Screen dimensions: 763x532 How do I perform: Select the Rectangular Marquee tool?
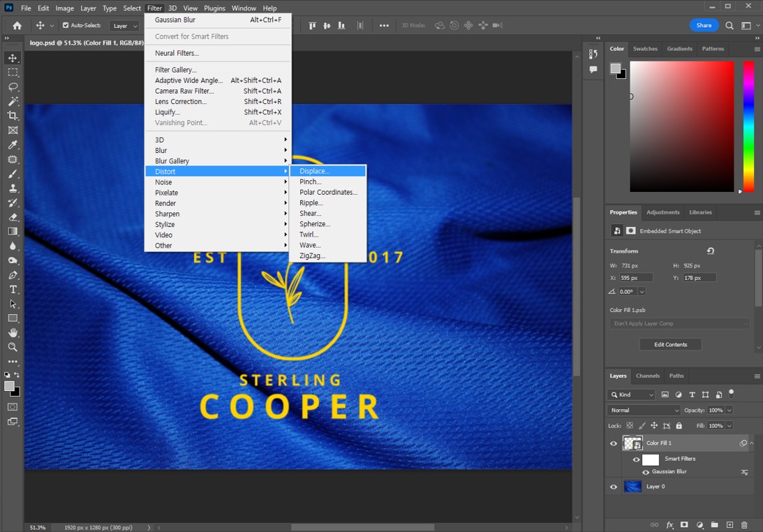pos(13,73)
